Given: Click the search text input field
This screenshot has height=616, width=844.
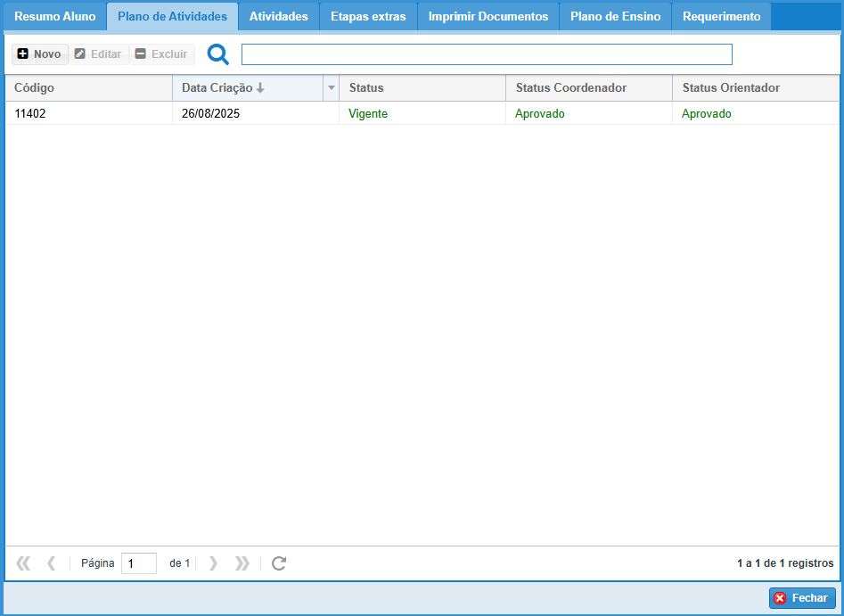Looking at the screenshot, I should [x=486, y=54].
